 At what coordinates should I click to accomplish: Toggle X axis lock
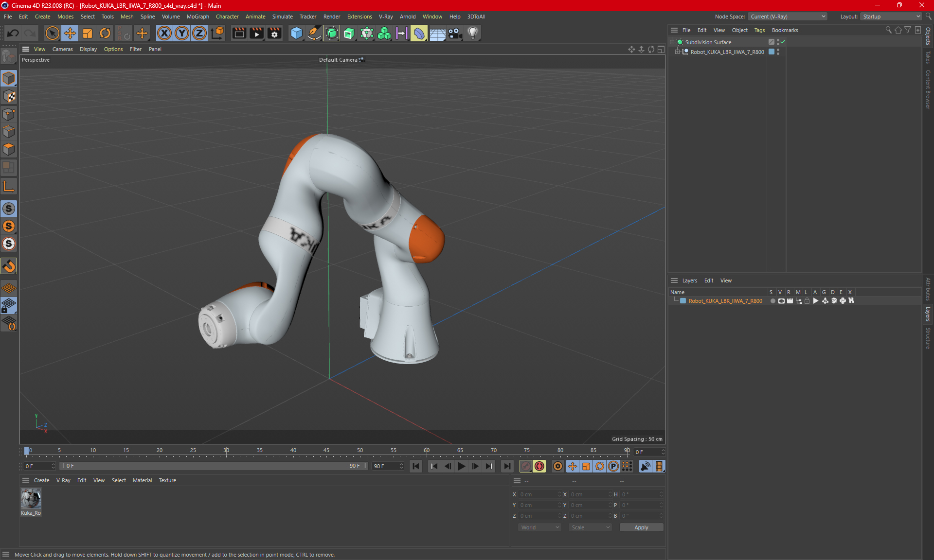(164, 33)
